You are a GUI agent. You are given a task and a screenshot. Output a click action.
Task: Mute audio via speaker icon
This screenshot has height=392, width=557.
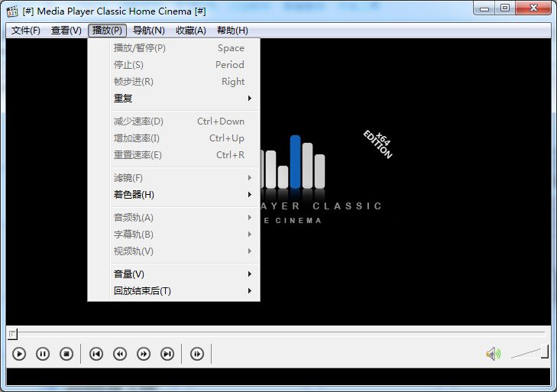[x=493, y=354]
